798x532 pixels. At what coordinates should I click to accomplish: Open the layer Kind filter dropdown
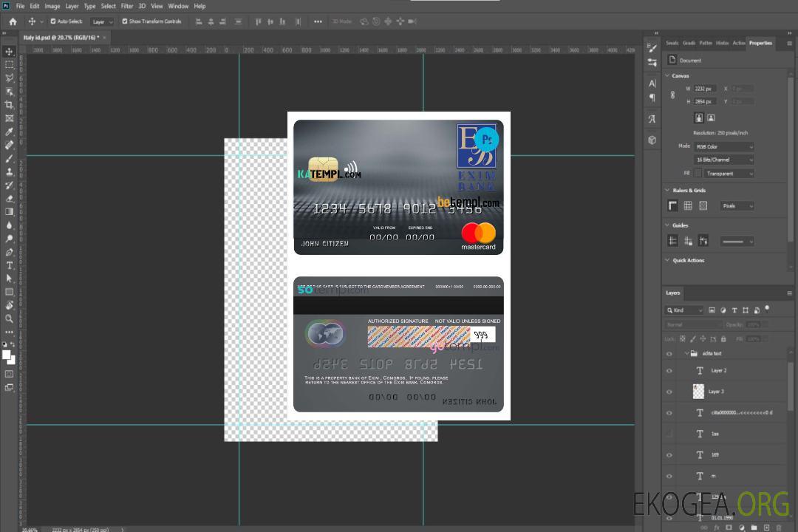[x=684, y=310]
